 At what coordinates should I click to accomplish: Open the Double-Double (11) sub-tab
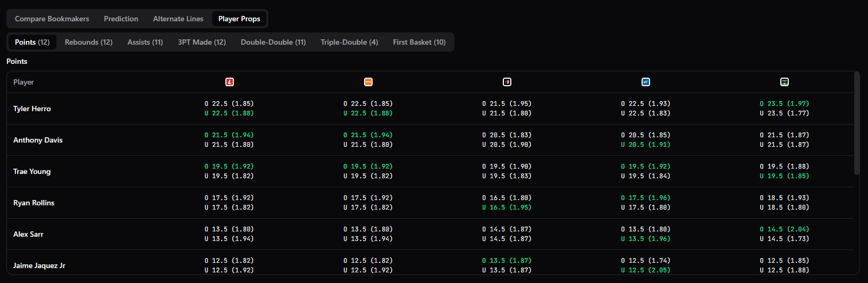[x=273, y=42]
